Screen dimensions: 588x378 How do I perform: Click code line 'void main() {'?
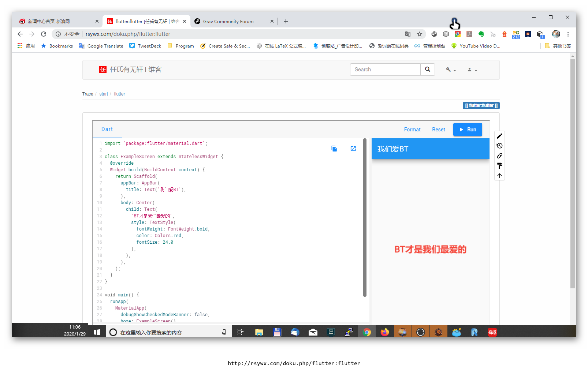122,295
